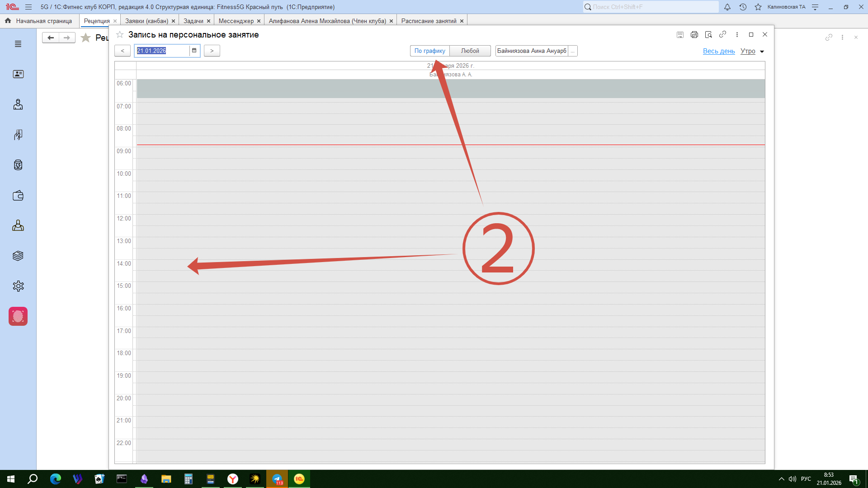Open the preview icon next to print
The width and height of the screenshot is (868, 488).
pos(708,35)
